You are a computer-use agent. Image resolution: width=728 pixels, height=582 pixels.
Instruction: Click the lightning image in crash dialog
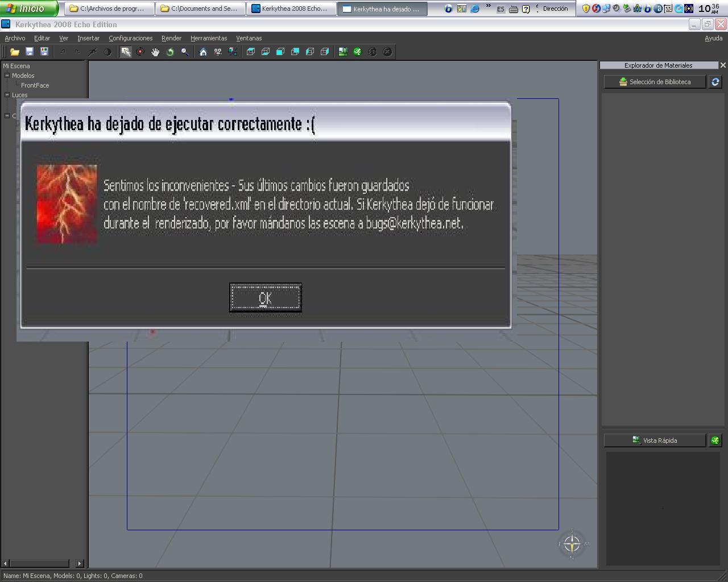(x=67, y=204)
